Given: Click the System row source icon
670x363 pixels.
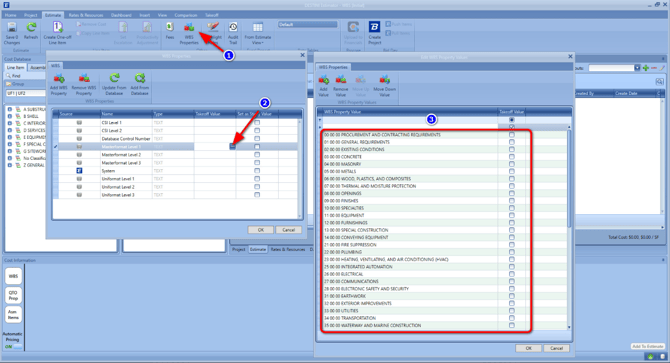Looking at the screenshot, I should (79, 170).
